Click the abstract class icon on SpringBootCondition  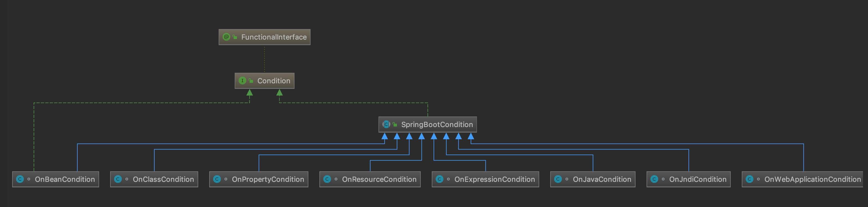(x=386, y=125)
